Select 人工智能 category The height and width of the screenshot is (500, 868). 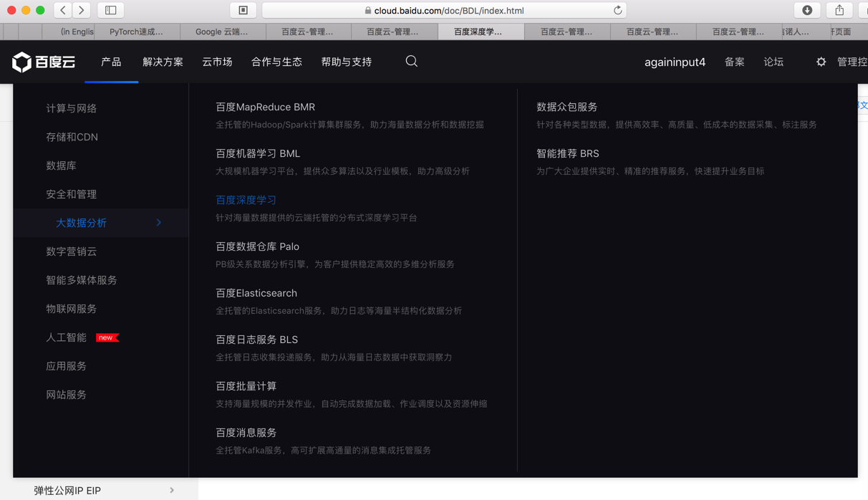66,337
